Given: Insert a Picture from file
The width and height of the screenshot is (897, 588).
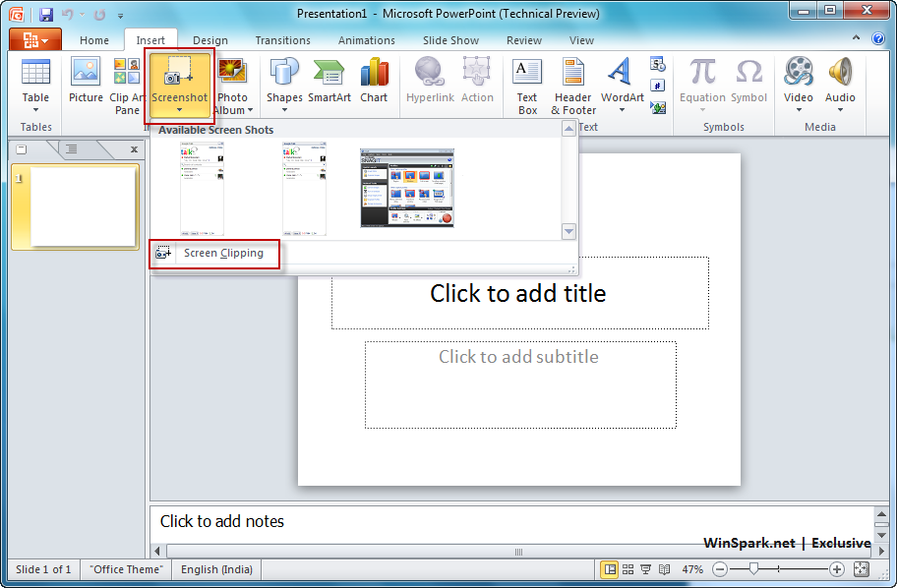Looking at the screenshot, I should tap(86, 81).
